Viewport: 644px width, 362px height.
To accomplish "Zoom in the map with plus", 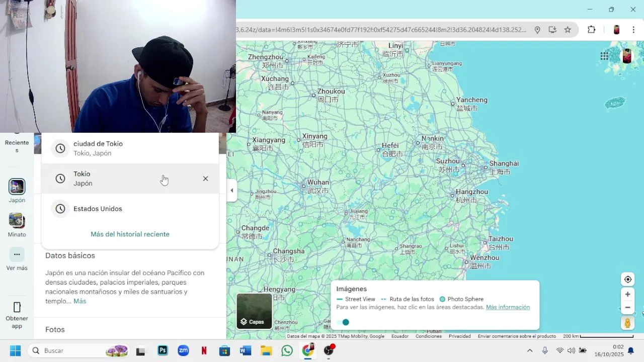I will (627, 294).
